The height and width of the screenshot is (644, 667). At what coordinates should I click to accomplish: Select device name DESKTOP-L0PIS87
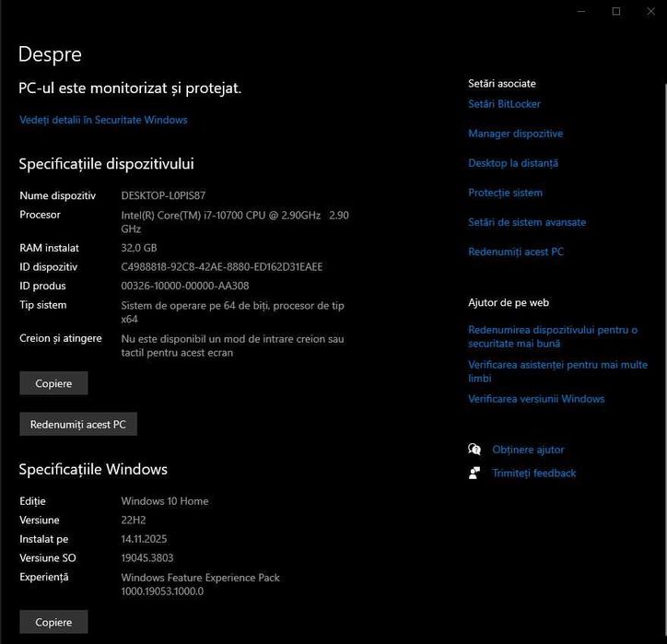(x=163, y=195)
